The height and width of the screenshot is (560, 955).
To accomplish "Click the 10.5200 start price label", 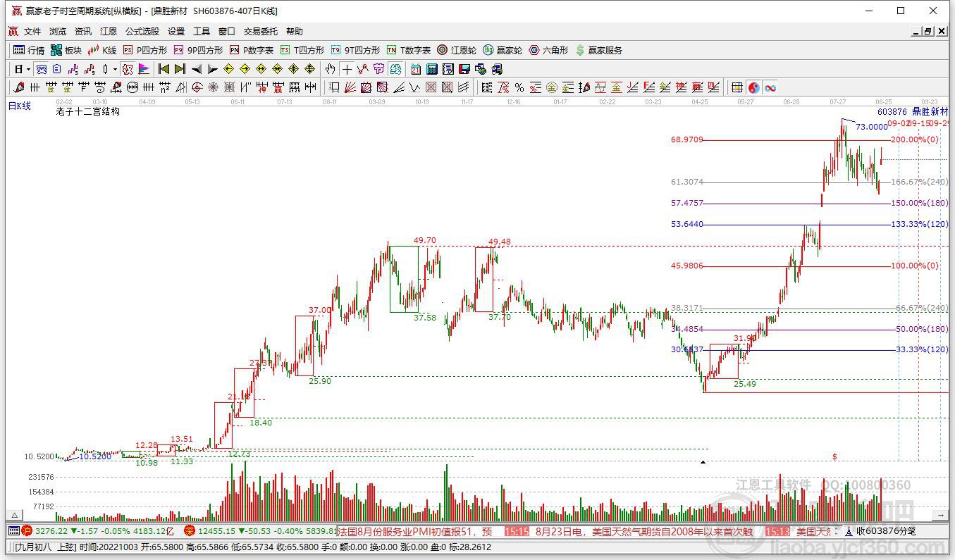I will tap(95, 456).
